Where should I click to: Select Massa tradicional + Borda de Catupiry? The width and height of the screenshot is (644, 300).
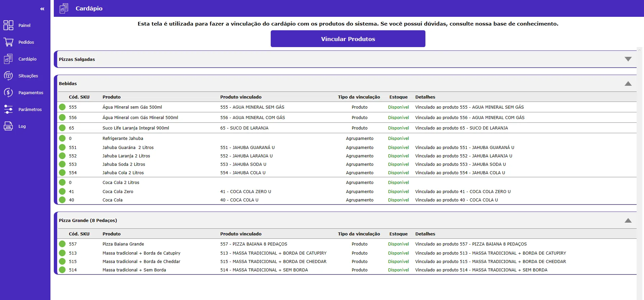pos(141,253)
